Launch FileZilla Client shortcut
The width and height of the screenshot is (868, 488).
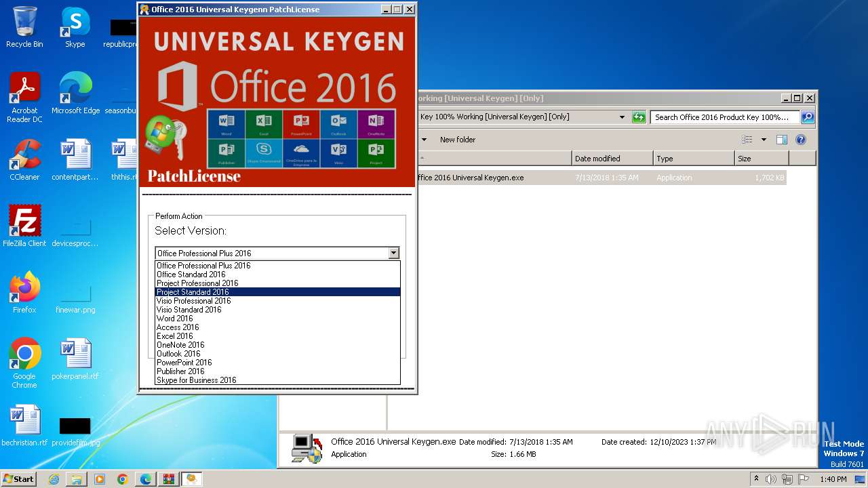[24, 226]
